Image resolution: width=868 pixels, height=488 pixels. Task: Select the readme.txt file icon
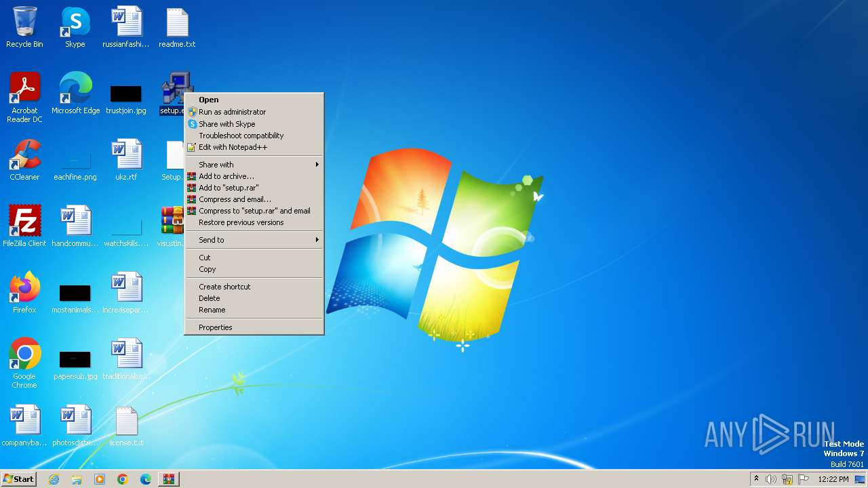click(177, 27)
